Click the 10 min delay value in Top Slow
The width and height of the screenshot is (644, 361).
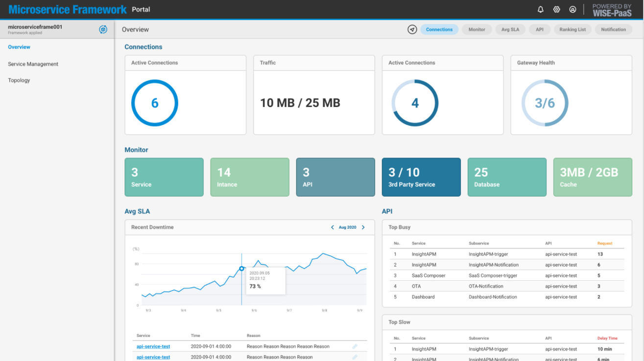[x=604, y=349]
